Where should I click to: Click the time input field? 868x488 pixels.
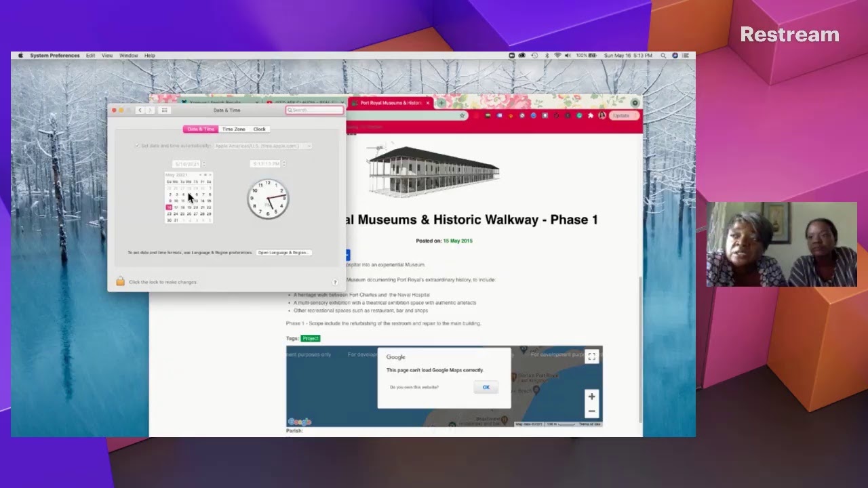[x=265, y=164]
